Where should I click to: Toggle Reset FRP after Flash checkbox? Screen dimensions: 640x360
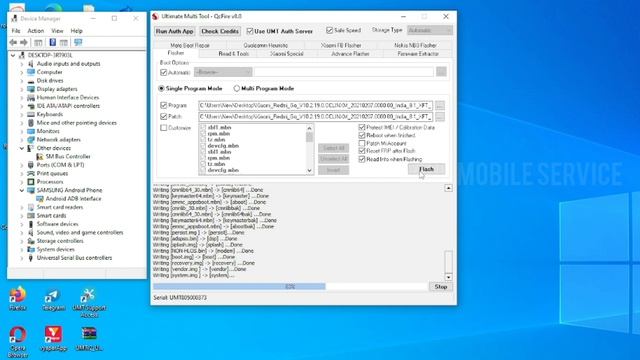(362, 151)
